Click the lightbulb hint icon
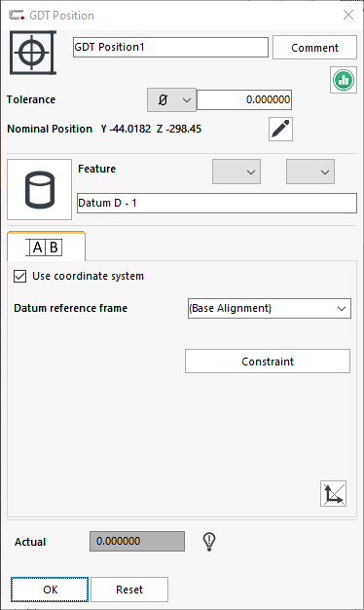The width and height of the screenshot is (364, 610). pos(209,541)
